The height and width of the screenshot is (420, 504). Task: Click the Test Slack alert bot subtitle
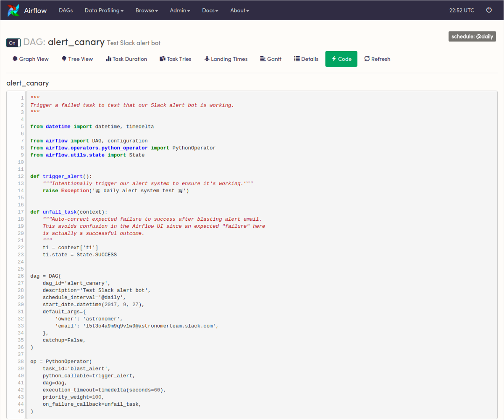pos(134,43)
